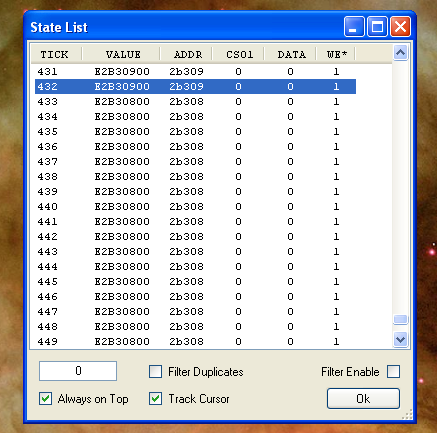Click the scroll up arrow in the list
Image resolution: width=437 pixels, height=433 pixels.
click(x=400, y=53)
